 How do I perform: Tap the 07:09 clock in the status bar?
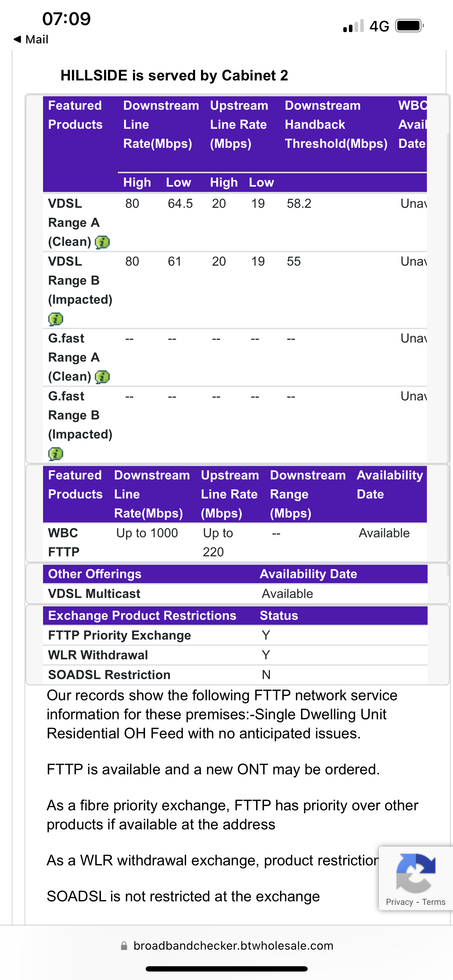coord(67,19)
